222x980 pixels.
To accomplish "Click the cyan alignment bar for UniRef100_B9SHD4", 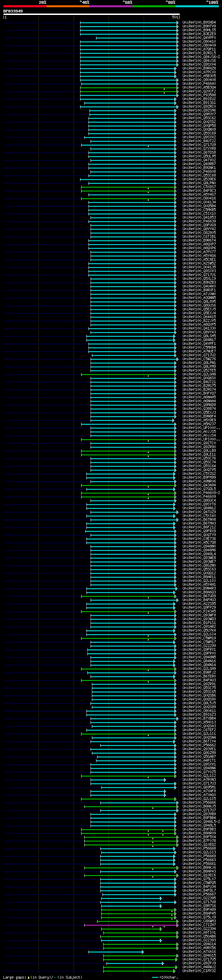I will point(129,23).
